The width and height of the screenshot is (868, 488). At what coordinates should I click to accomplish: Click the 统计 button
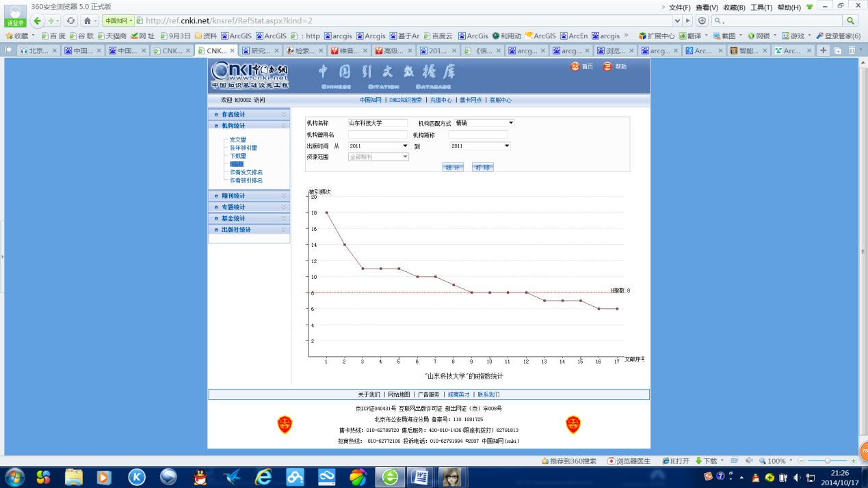tap(452, 167)
